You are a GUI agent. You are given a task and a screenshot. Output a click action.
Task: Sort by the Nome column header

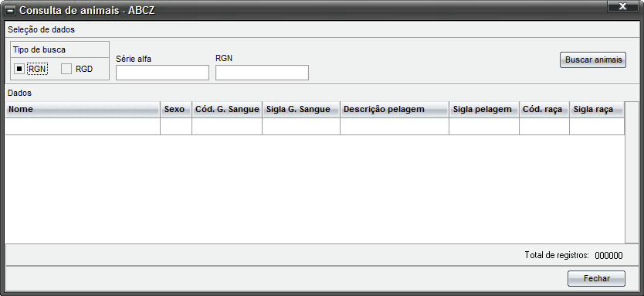tap(83, 109)
